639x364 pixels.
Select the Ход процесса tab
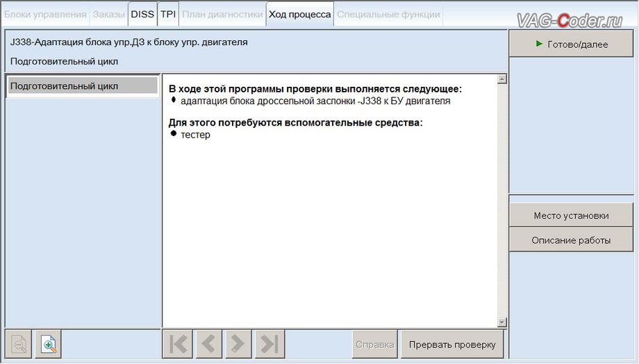[x=299, y=15]
